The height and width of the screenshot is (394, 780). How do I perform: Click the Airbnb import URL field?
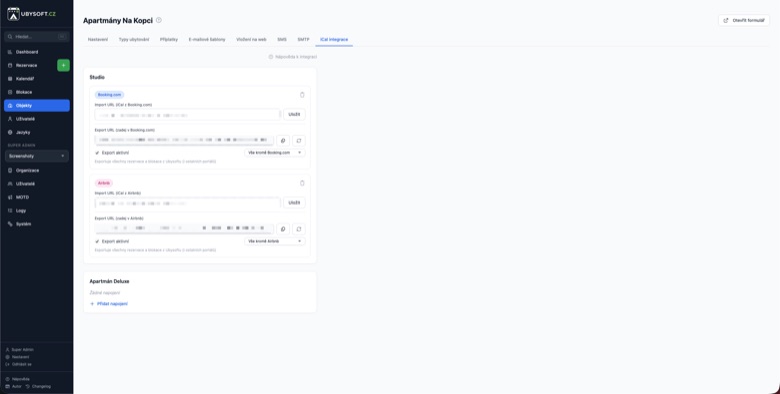pos(188,203)
